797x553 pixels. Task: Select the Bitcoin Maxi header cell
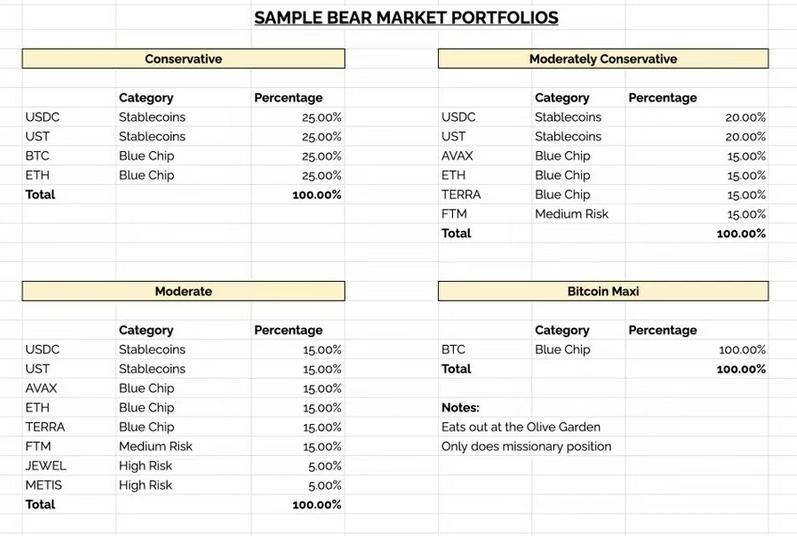pos(602,291)
